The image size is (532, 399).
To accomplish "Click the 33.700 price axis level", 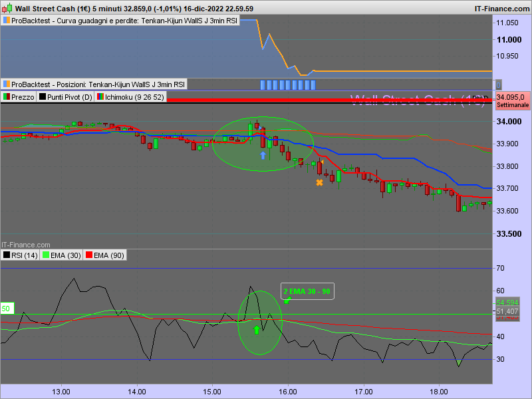I will [x=507, y=188].
